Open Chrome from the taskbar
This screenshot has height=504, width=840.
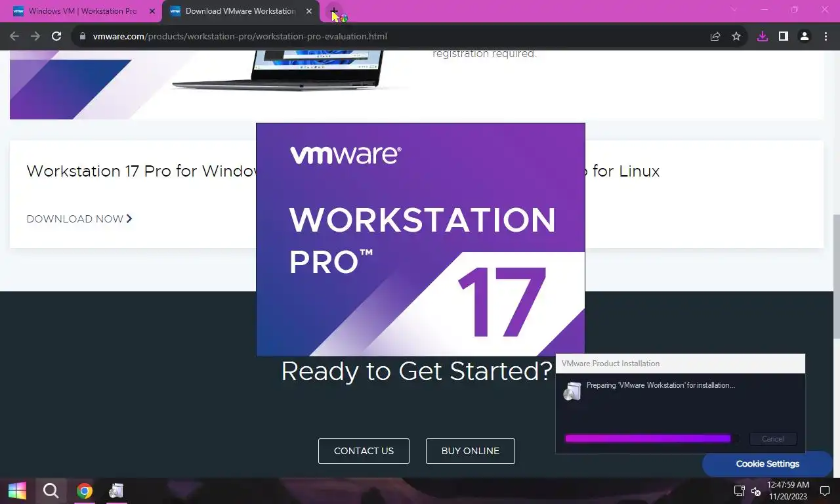[x=84, y=491]
